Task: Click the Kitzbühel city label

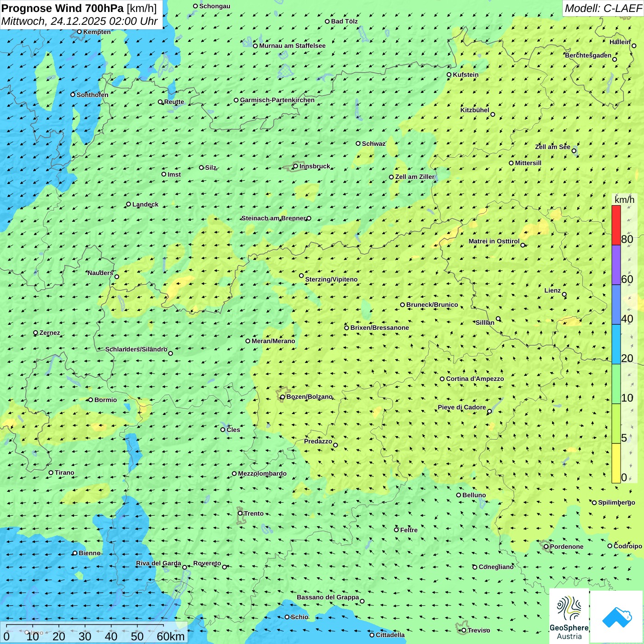Action: 475,110
